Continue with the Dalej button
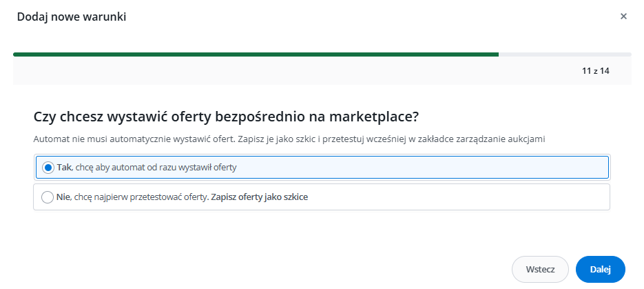 [600, 270]
